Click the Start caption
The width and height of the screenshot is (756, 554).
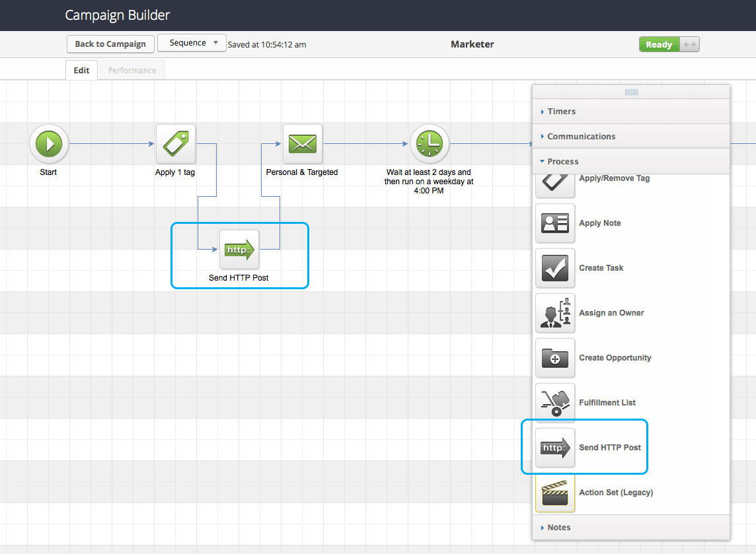(x=48, y=172)
